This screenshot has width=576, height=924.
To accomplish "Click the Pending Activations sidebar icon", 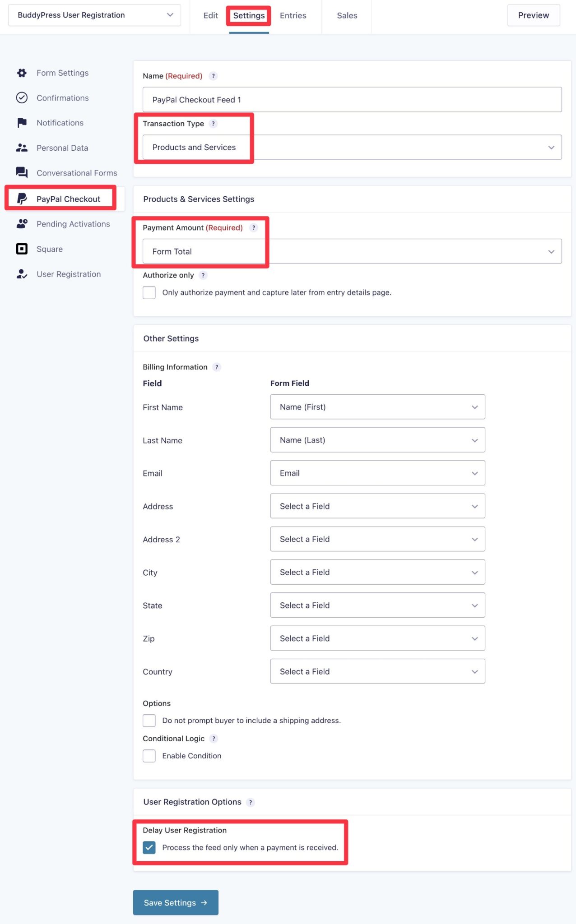I will pos(22,223).
